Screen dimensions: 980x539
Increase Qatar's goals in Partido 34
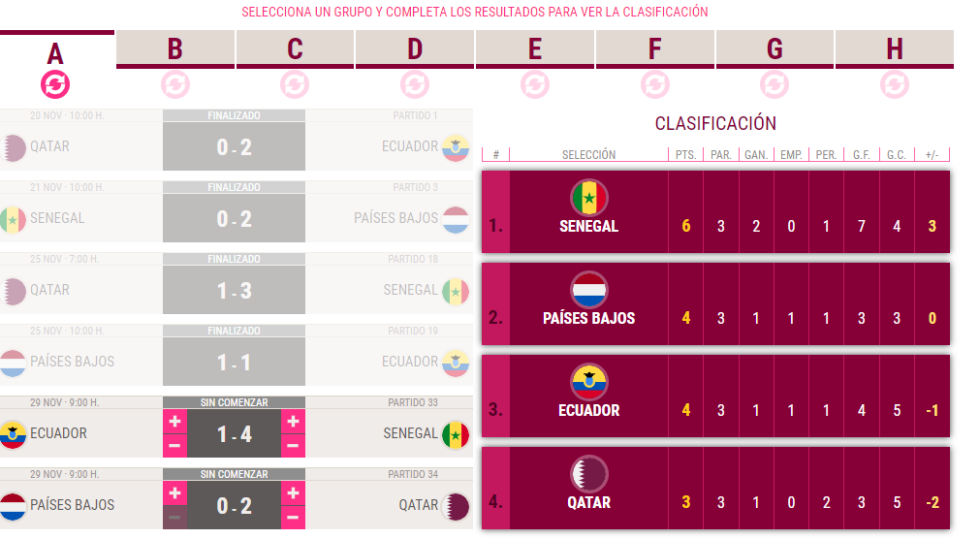[293, 493]
